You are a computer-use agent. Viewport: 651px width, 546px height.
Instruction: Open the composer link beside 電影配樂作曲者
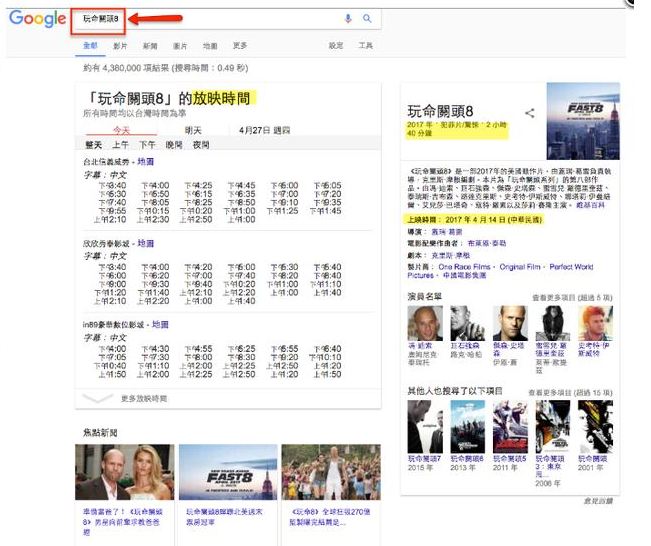coord(487,243)
